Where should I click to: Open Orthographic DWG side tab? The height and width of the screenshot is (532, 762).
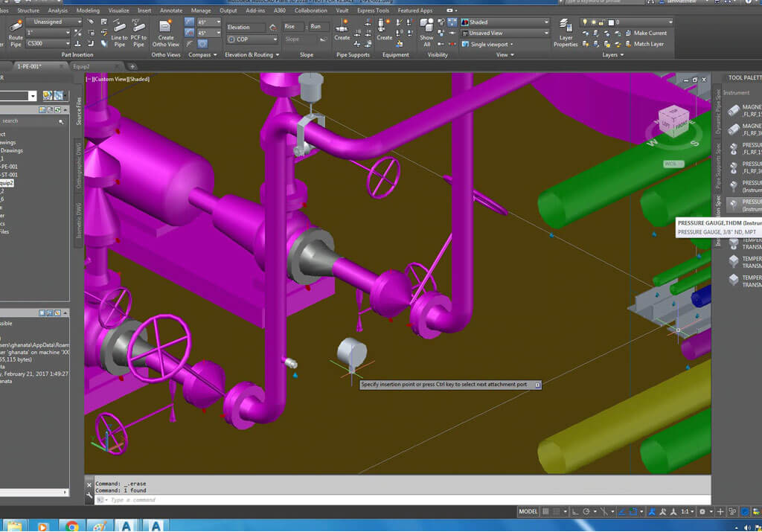[x=79, y=166]
